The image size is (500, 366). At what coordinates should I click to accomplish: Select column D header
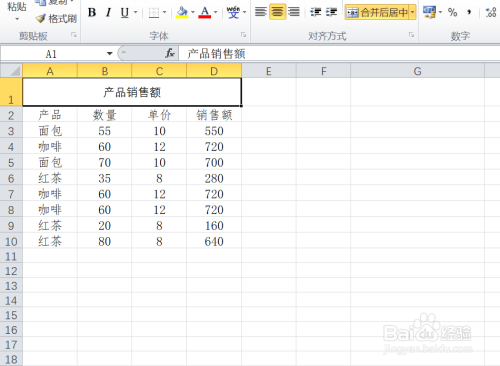click(214, 71)
